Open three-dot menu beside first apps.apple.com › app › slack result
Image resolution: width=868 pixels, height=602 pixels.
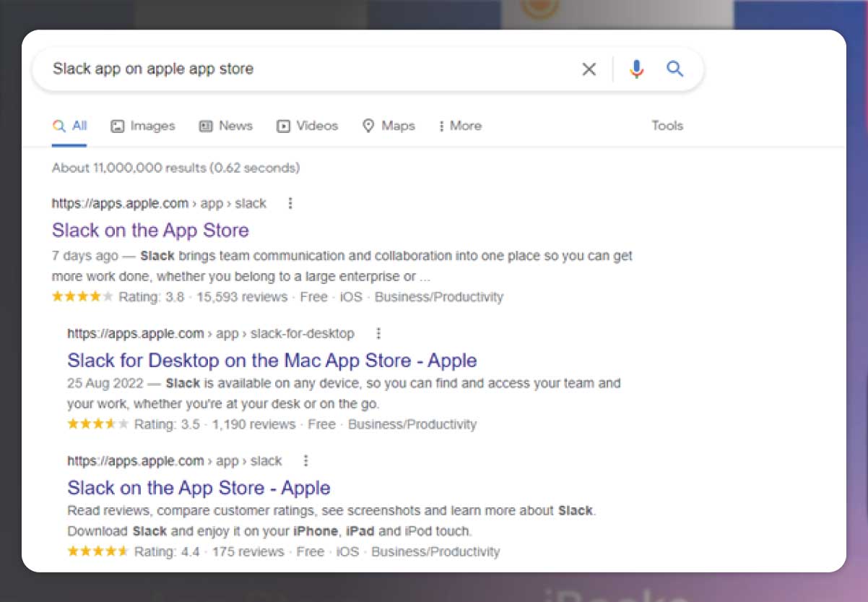point(290,204)
